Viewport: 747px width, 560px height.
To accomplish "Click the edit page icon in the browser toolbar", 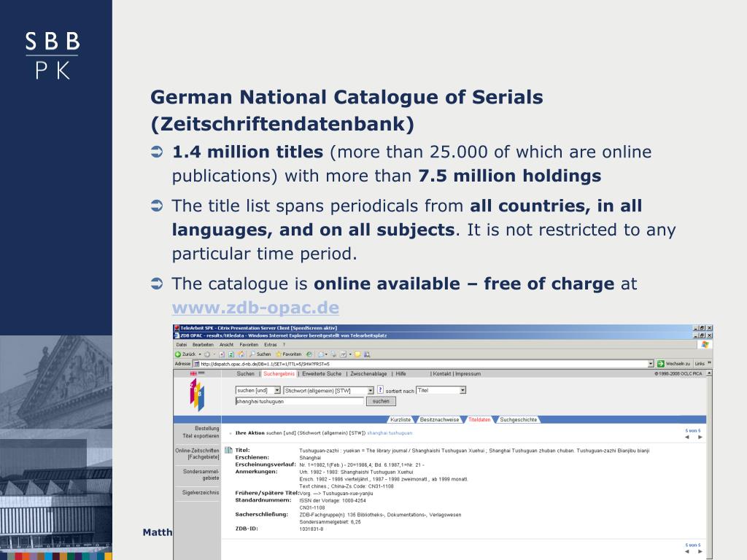I will pos(343,354).
